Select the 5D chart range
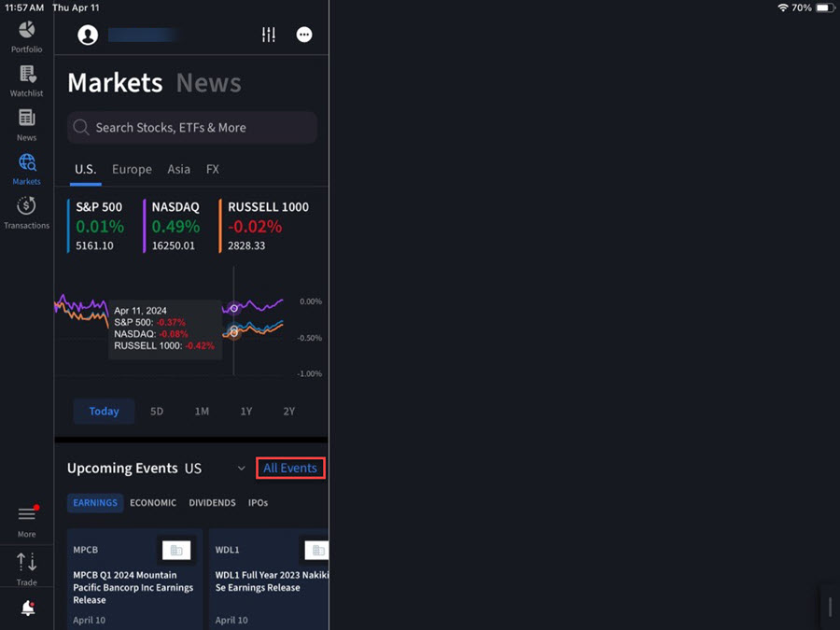Viewport: 840px width, 630px height. [157, 411]
